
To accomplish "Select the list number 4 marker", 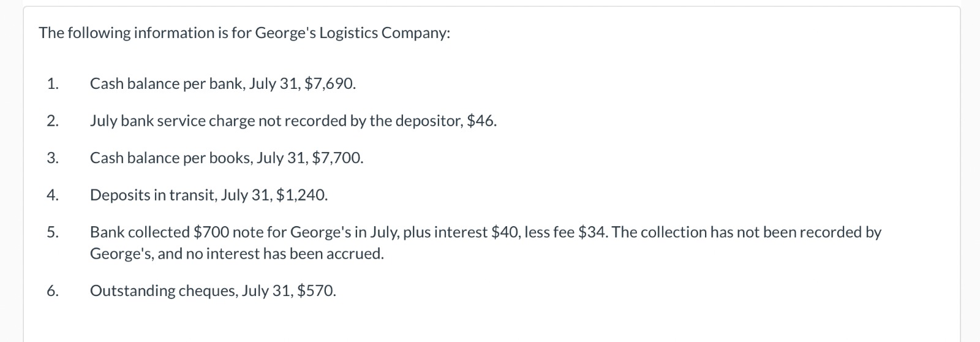I will tap(53, 196).
